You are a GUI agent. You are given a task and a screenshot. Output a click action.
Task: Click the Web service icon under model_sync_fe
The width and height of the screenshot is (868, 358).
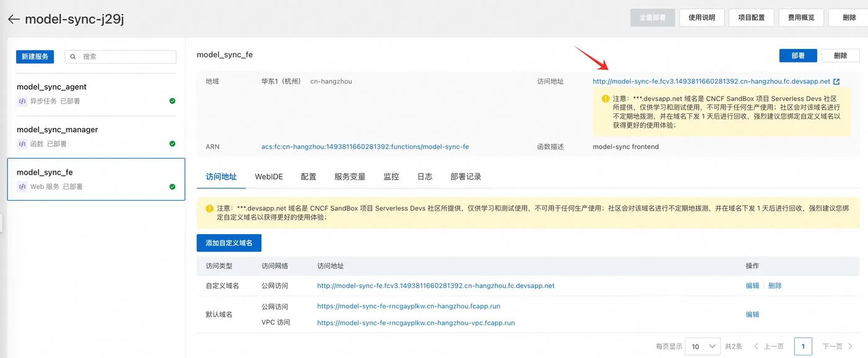click(22, 186)
